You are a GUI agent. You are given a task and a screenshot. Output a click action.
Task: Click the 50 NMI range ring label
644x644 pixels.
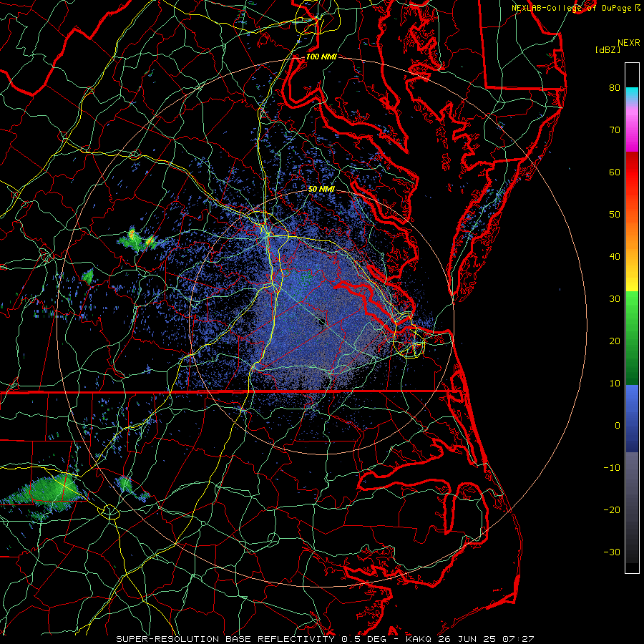click(321, 189)
